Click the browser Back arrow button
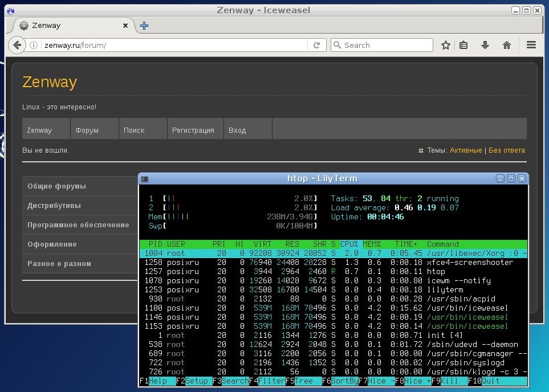The image size is (549, 392). tap(17, 45)
